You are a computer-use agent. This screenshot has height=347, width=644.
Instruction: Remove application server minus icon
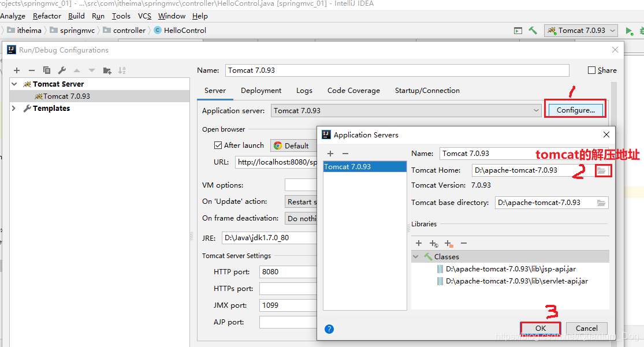click(x=345, y=154)
